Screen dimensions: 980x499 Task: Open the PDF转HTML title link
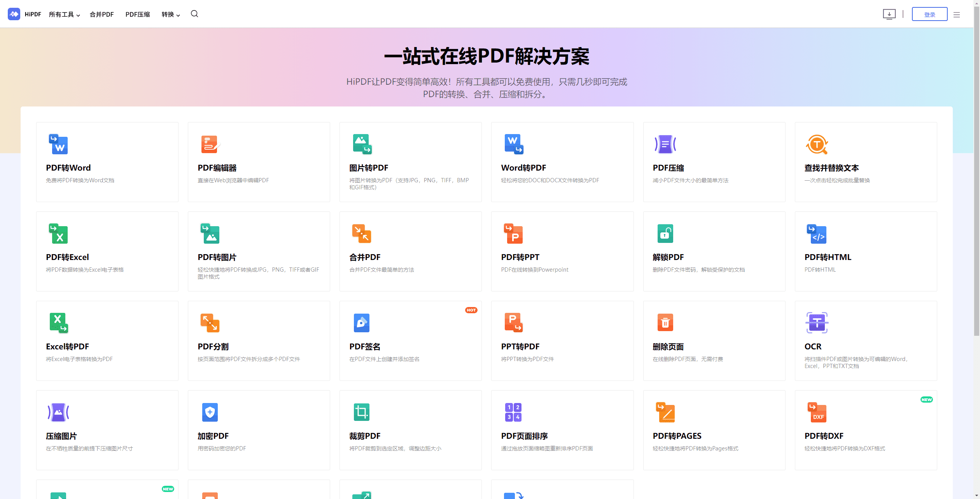(x=828, y=257)
